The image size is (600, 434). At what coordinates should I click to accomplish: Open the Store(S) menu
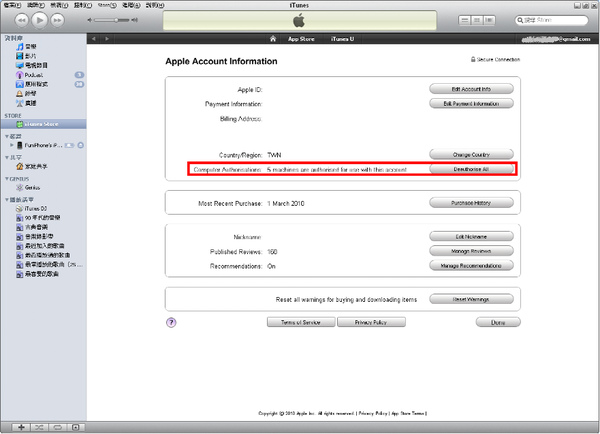[x=107, y=5]
